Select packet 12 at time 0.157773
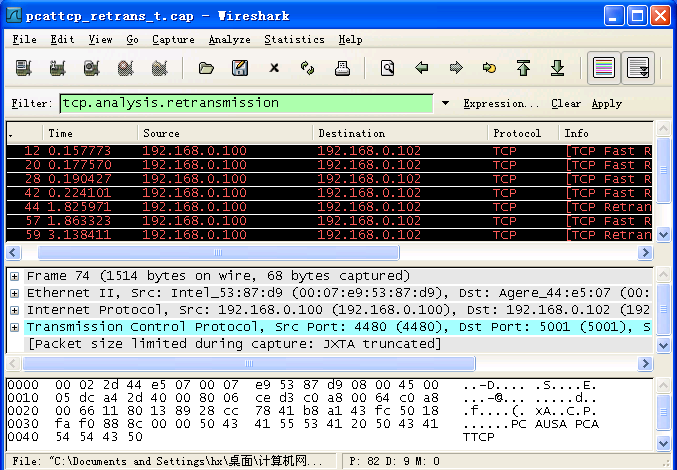 [329, 151]
